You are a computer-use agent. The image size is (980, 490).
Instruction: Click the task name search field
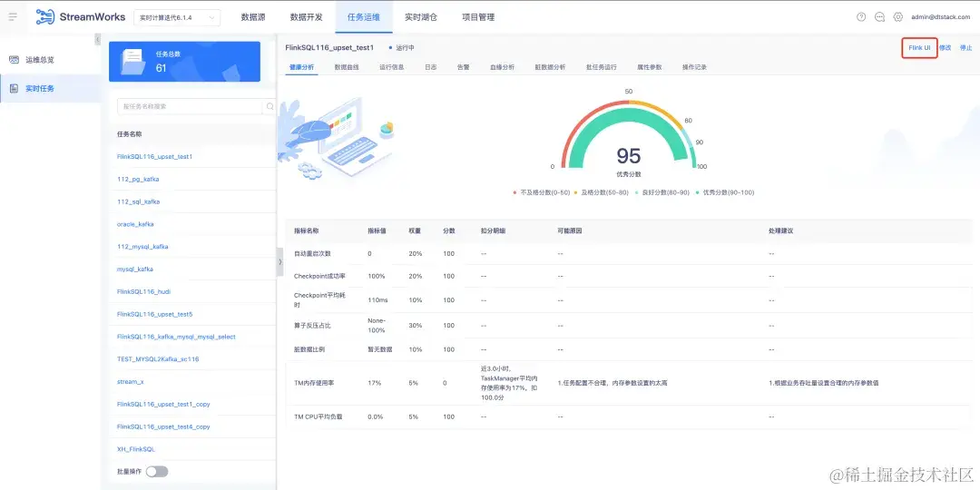190,106
